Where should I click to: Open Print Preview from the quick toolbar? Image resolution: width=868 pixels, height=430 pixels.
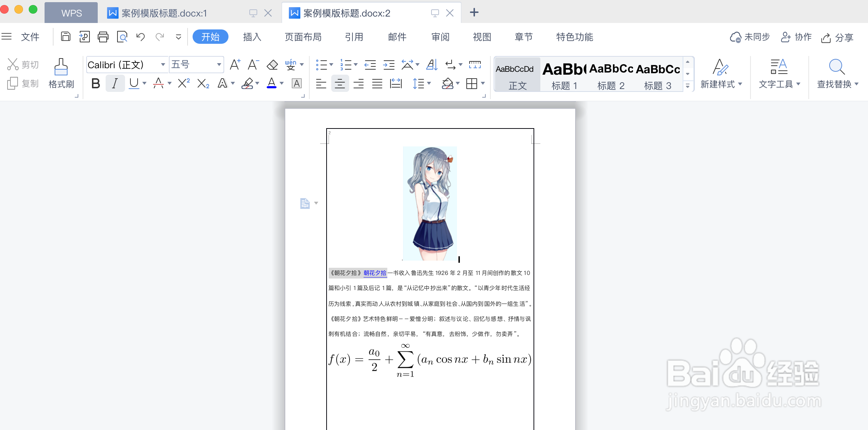pyautogui.click(x=122, y=37)
